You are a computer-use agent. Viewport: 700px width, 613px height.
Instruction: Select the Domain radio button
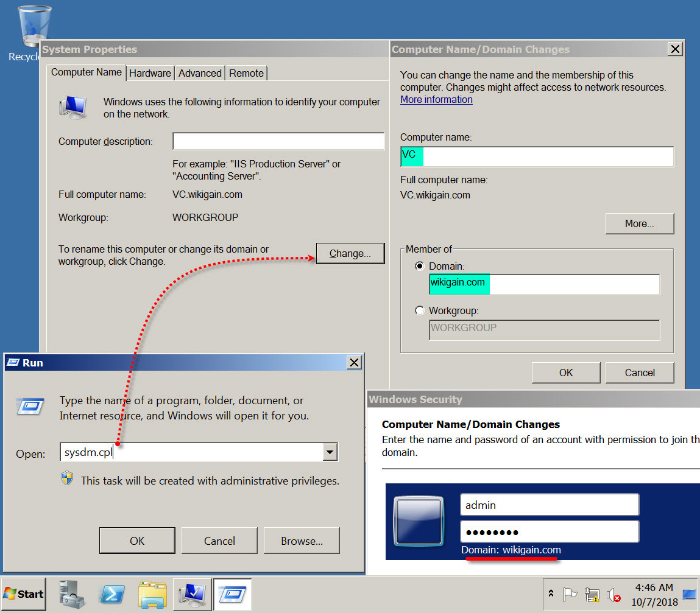(x=420, y=266)
